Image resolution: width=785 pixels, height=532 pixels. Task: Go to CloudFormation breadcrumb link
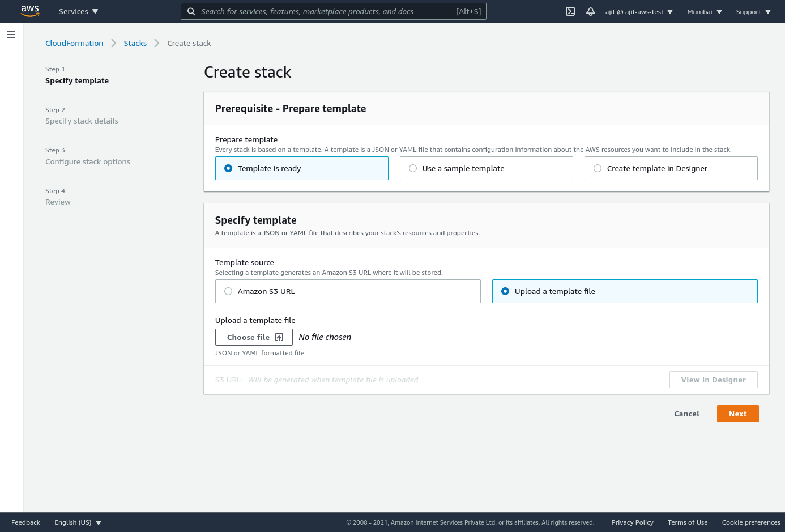74,43
